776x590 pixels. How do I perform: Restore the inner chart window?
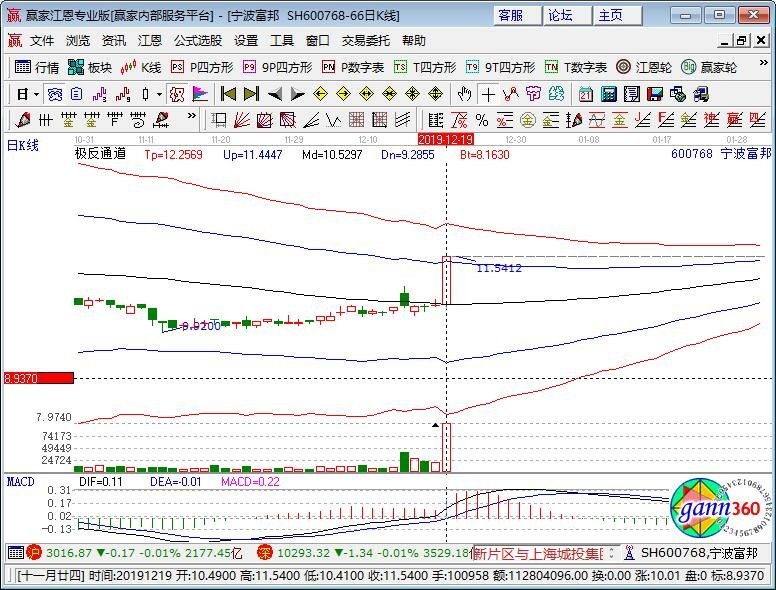(x=741, y=41)
